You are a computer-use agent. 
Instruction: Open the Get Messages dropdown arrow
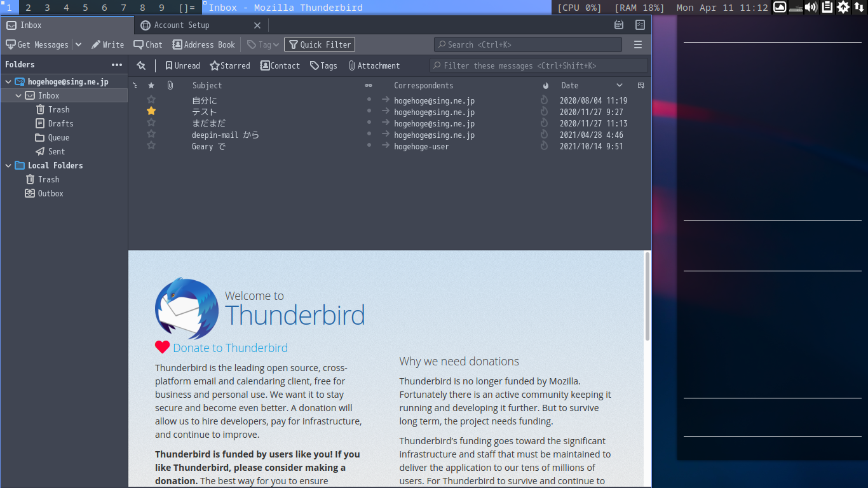78,44
